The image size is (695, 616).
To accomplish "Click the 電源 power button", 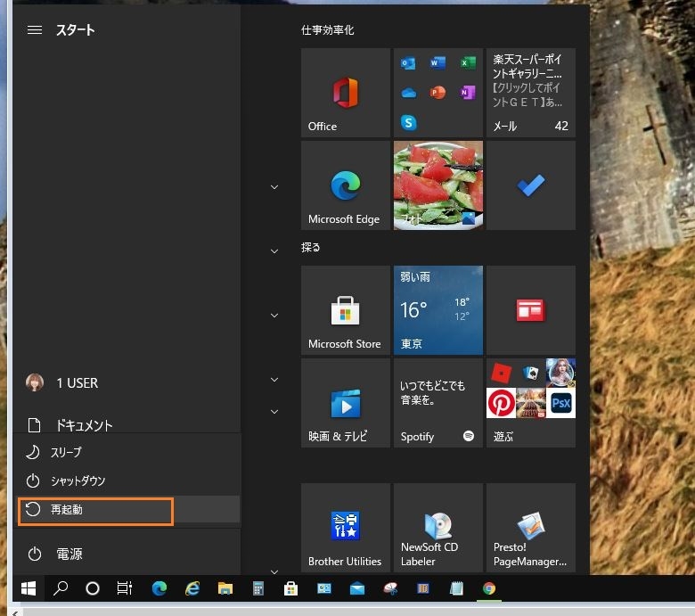I will [x=127, y=554].
